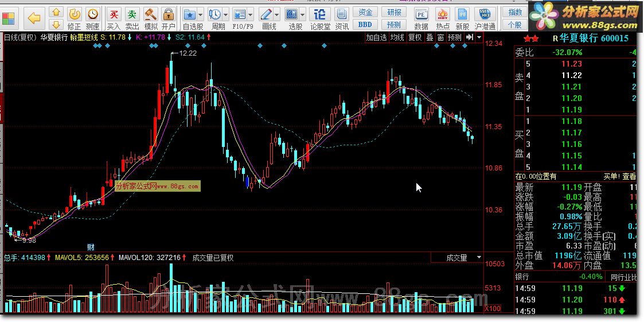Click the down arrow navigation icon
This screenshot has width=644, height=322.
56,24
